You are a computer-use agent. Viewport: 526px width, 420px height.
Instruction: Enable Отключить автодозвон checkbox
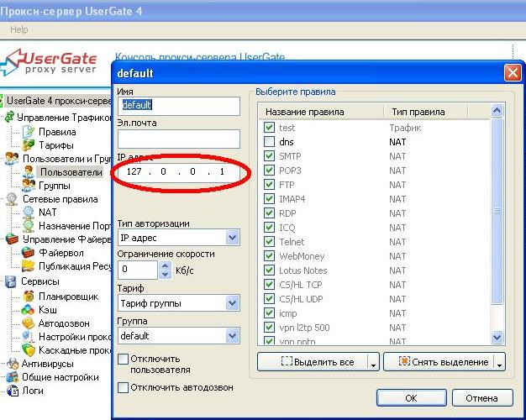click(x=124, y=387)
